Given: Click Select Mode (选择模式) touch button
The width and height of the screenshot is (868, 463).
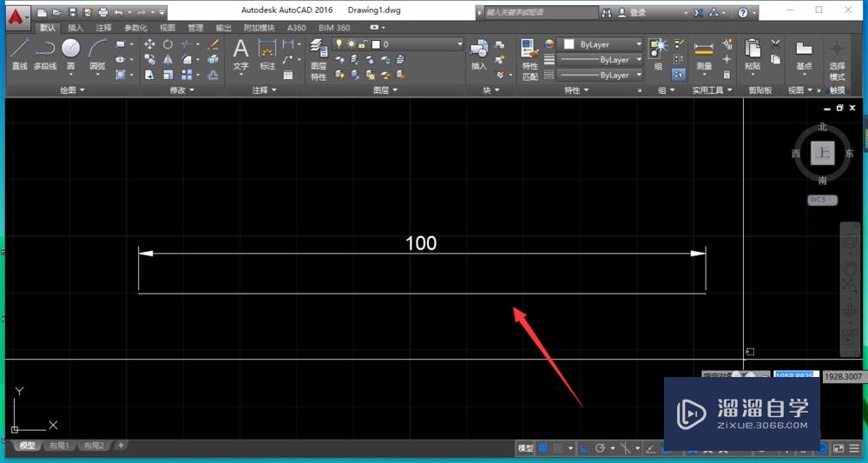Looking at the screenshot, I should pos(837,60).
